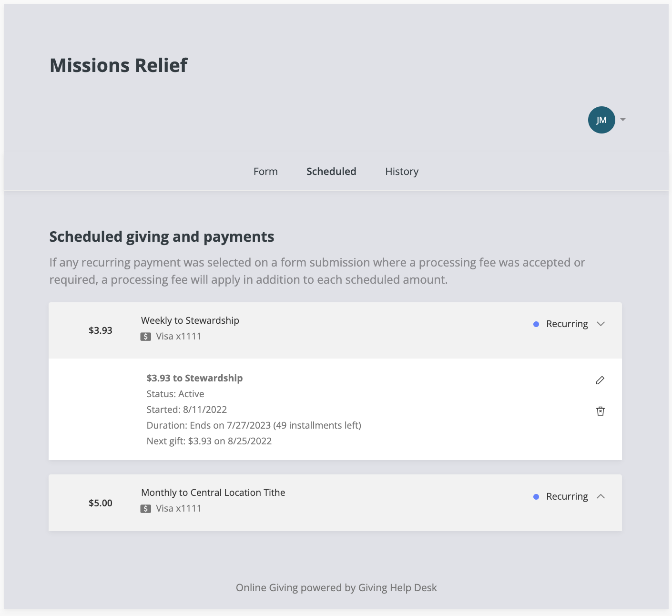Click the pencil edit icon for Stewardship gift
Image resolution: width=672 pixels, height=616 pixels.
(x=600, y=380)
